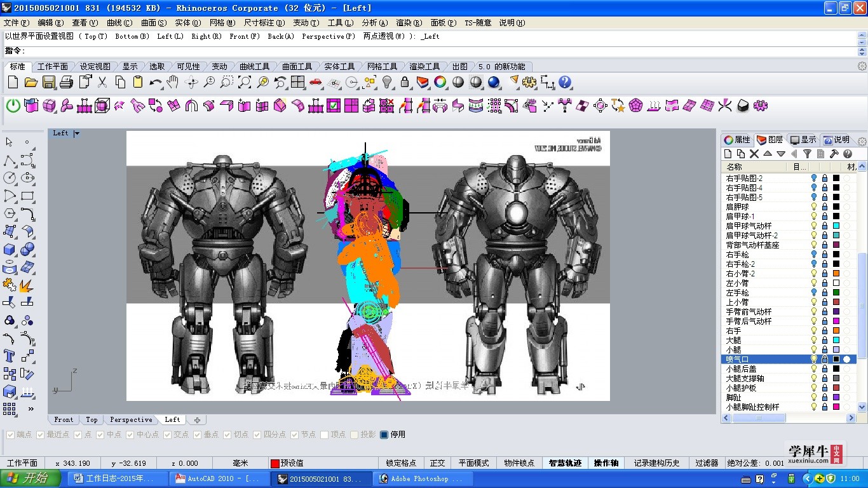
Task: Open the 曲面 menu
Action: click(x=153, y=23)
